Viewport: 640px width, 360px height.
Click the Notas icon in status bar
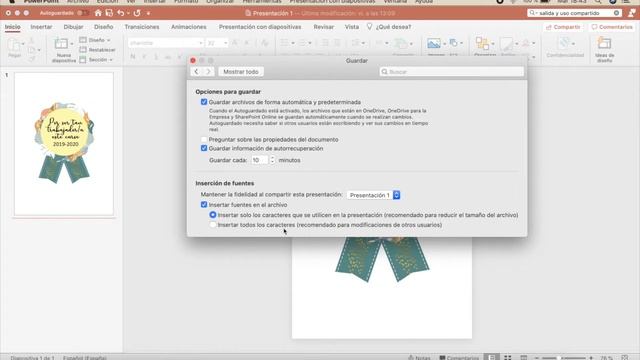point(411,358)
